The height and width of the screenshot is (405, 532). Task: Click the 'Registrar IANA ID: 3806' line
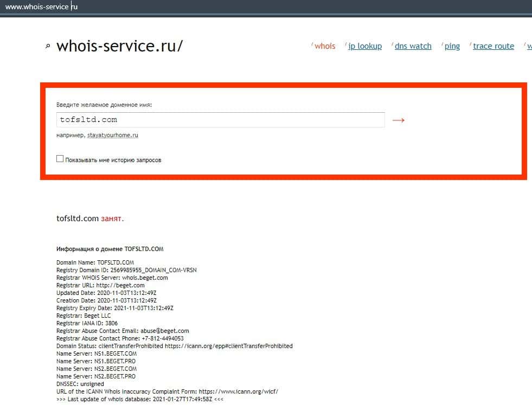click(x=87, y=323)
